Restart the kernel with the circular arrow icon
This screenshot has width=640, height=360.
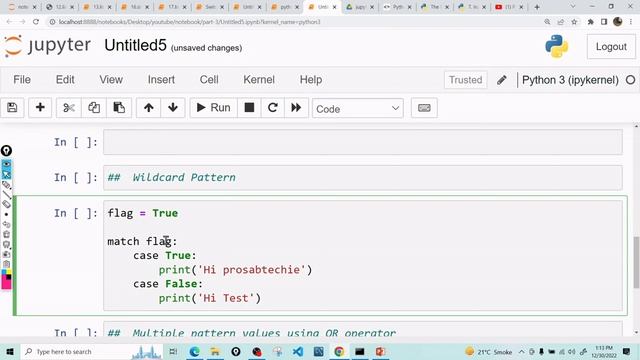pyautogui.click(x=273, y=108)
